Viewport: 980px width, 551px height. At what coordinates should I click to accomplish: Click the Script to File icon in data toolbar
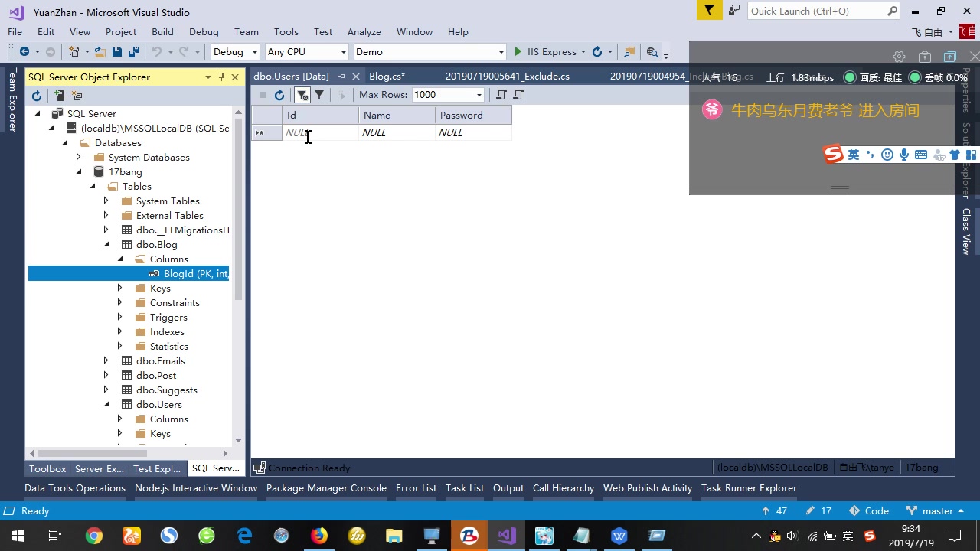click(x=518, y=95)
